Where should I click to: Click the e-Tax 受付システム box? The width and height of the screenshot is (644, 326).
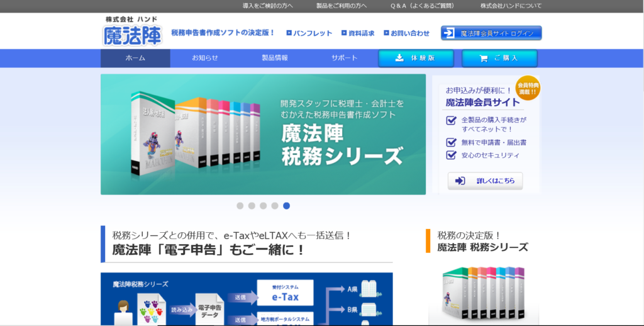[285, 293]
